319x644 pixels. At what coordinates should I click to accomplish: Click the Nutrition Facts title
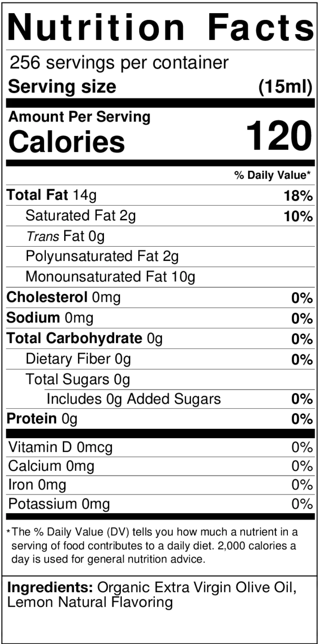(160, 27)
